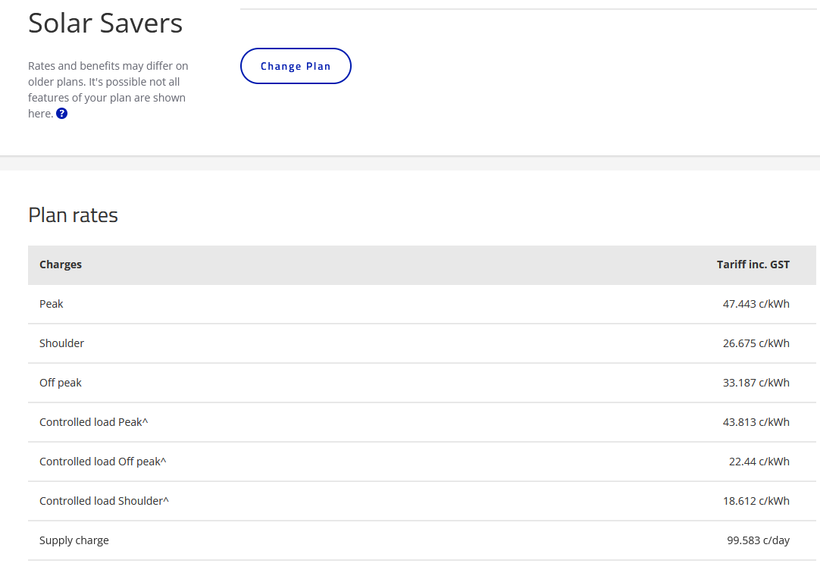Click the Controlled load Peak^ label

coord(94,422)
